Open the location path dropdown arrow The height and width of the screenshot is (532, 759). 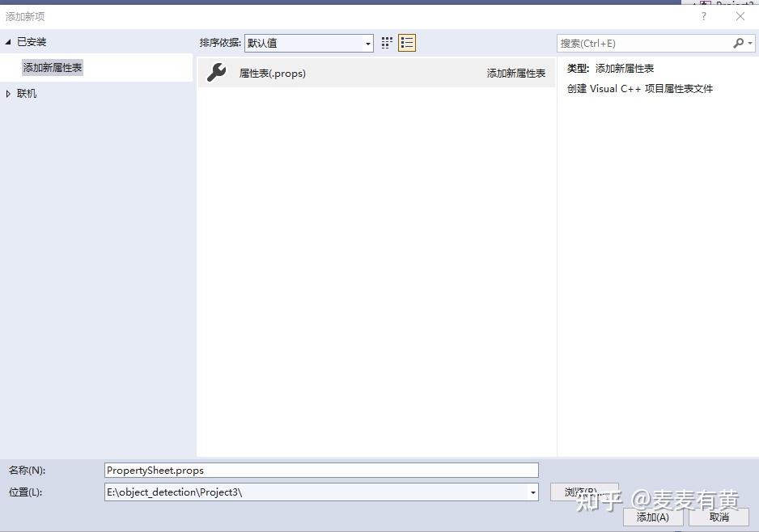coord(532,492)
